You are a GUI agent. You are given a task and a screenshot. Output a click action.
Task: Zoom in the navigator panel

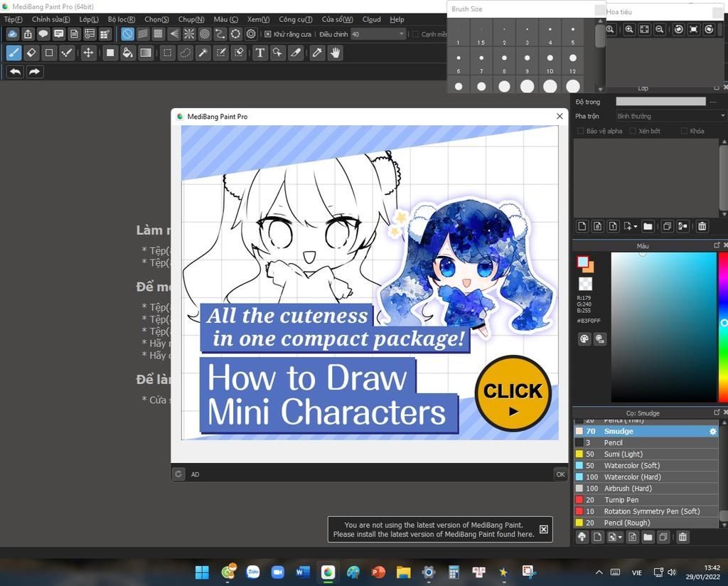tap(629, 29)
